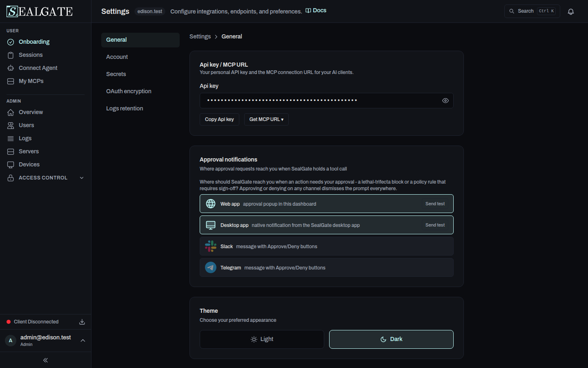This screenshot has height=368, width=588.
Task: Click the Slack logo icon
Action: click(211, 246)
